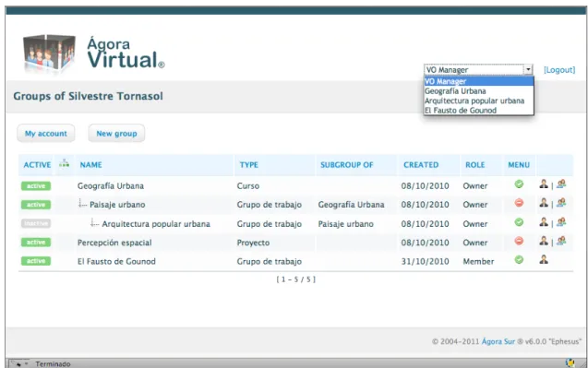Click Arquitectura popular urbana name in table
Screen dimensions: 588x368
tap(156, 224)
